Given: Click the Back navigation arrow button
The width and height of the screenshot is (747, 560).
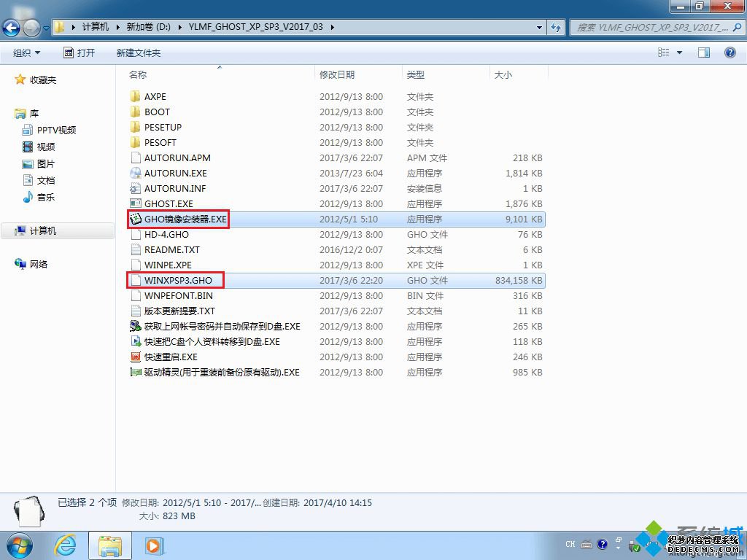Looking at the screenshot, I should tap(11, 28).
